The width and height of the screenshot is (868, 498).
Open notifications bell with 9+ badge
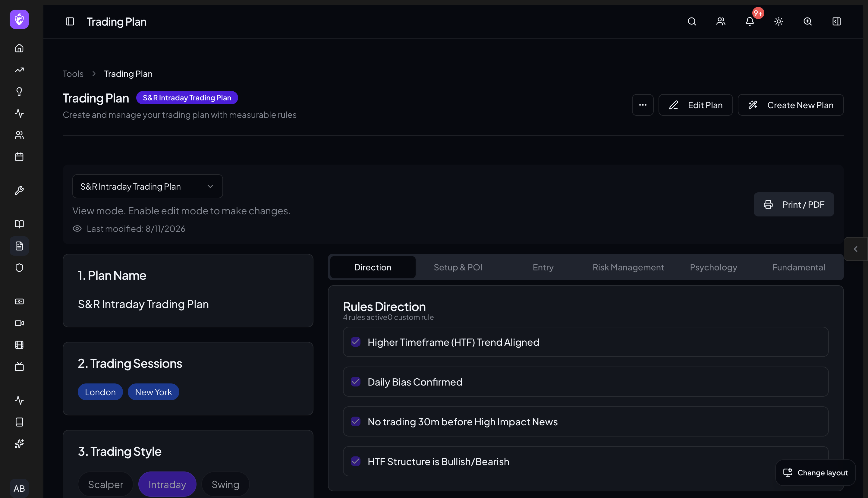[x=750, y=21]
